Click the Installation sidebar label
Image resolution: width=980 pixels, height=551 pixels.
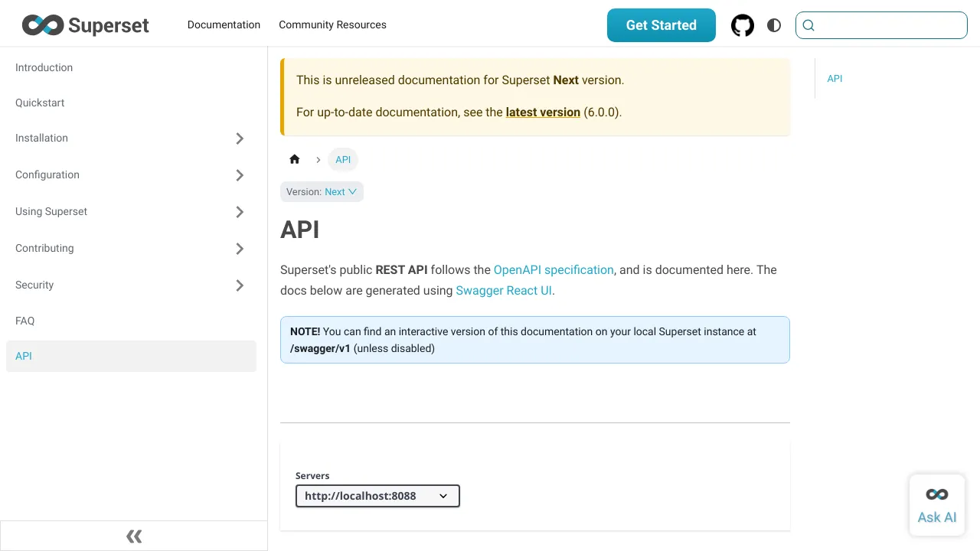41,138
